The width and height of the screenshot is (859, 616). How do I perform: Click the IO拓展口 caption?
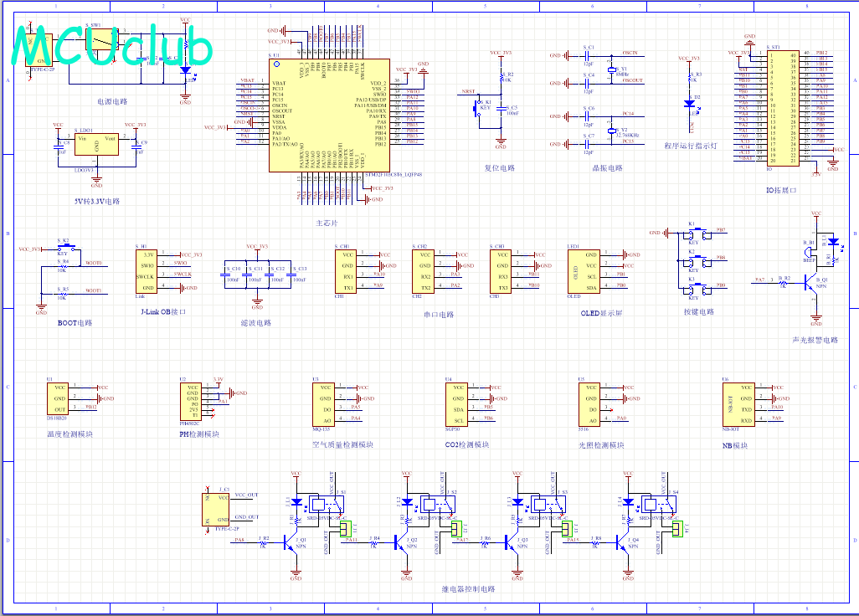(780, 190)
